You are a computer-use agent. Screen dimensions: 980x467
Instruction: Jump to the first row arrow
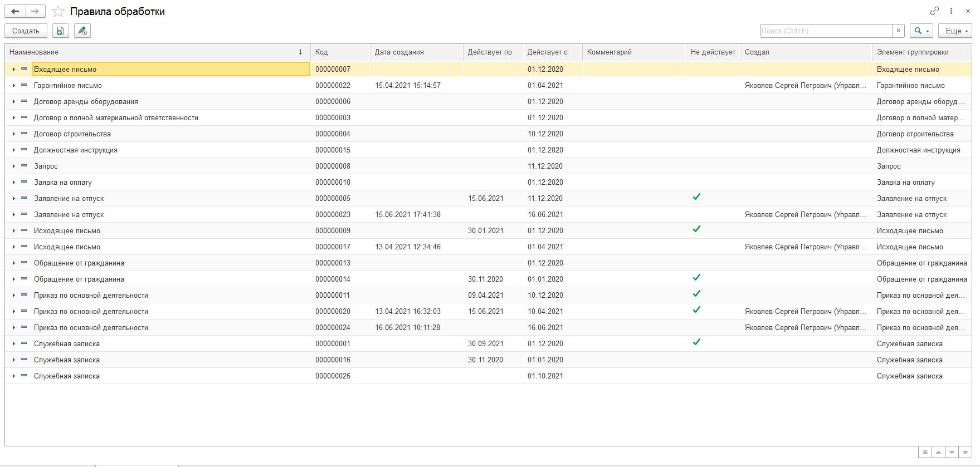click(925, 452)
